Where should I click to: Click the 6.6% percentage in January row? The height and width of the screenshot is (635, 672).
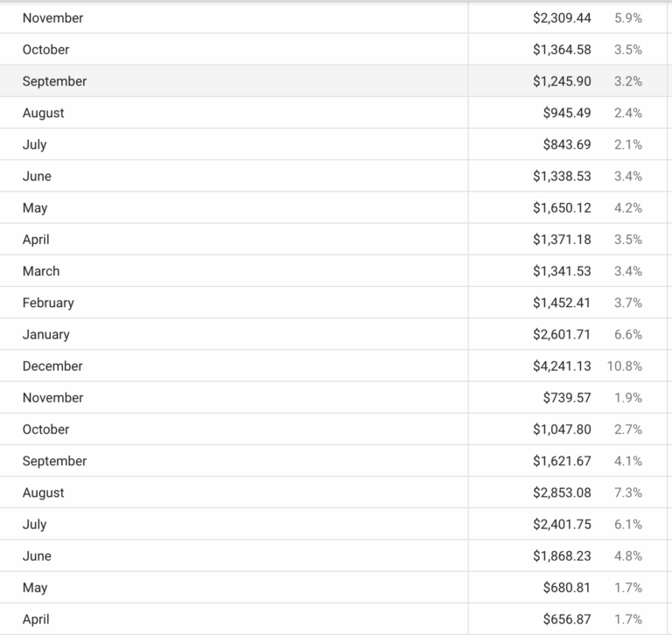coord(628,334)
